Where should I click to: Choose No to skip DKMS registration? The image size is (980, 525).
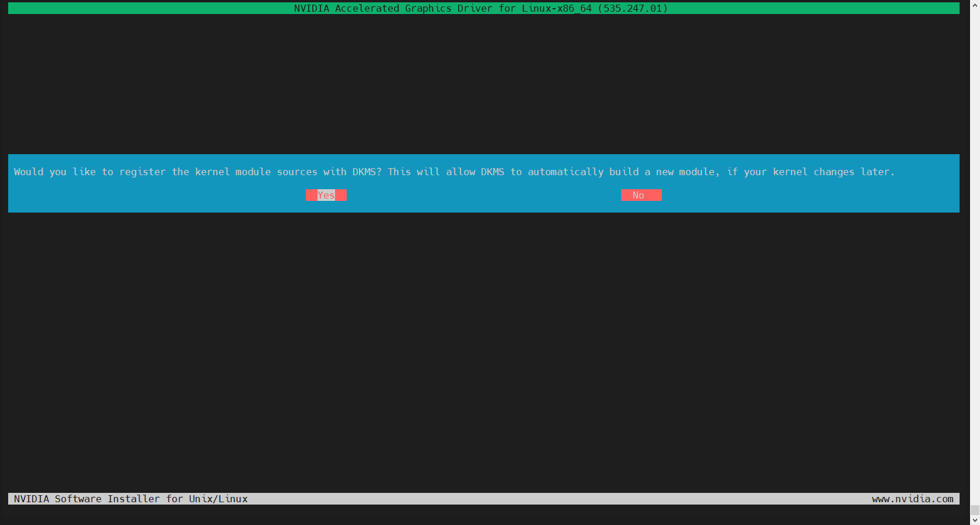click(640, 195)
